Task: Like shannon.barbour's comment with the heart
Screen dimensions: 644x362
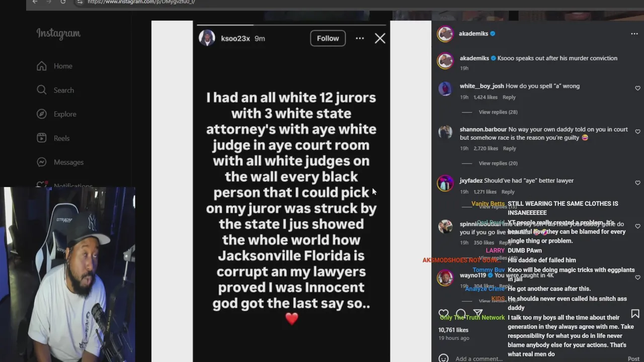Action: [x=637, y=131]
